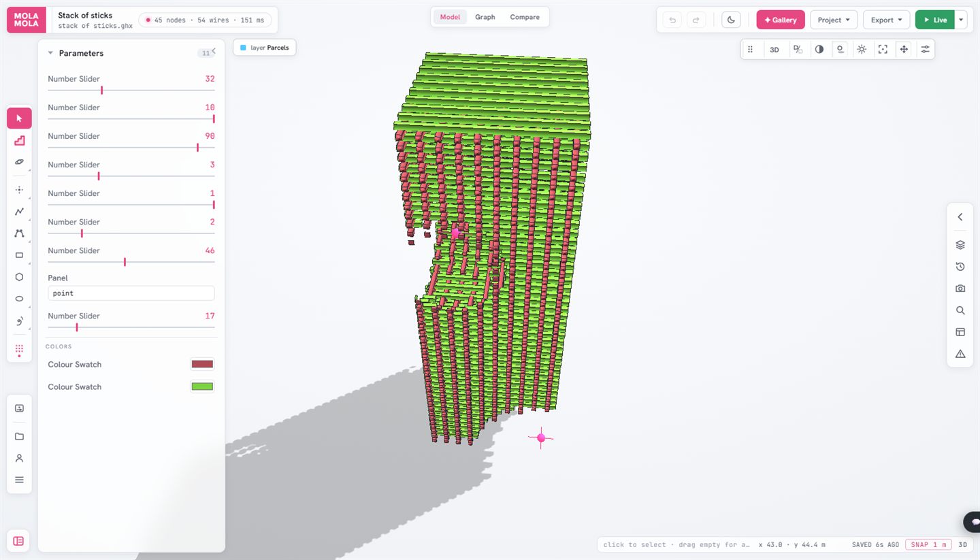This screenshot has width=980, height=560.
Task: Open the folder files icon
Action: 19,436
